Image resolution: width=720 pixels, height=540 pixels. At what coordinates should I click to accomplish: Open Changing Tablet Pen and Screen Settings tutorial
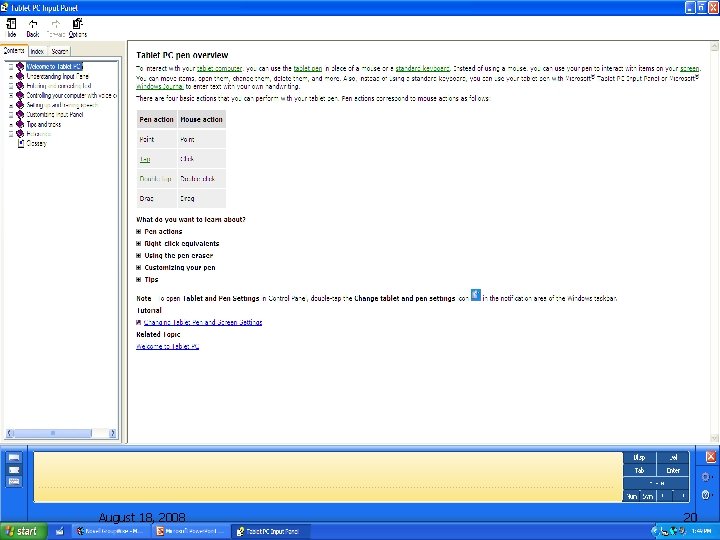click(x=202, y=322)
